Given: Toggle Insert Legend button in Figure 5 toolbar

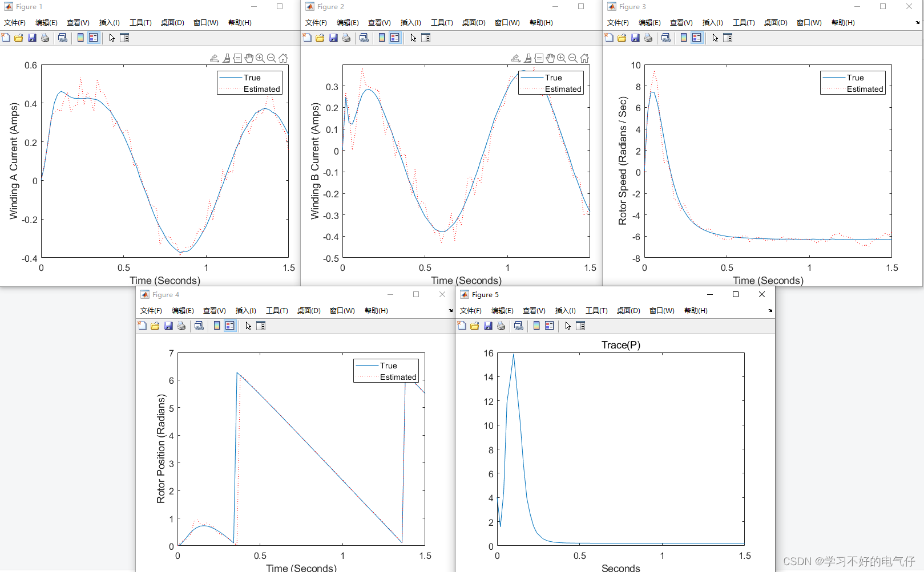Looking at the screenshot, I should coord(550,326).
